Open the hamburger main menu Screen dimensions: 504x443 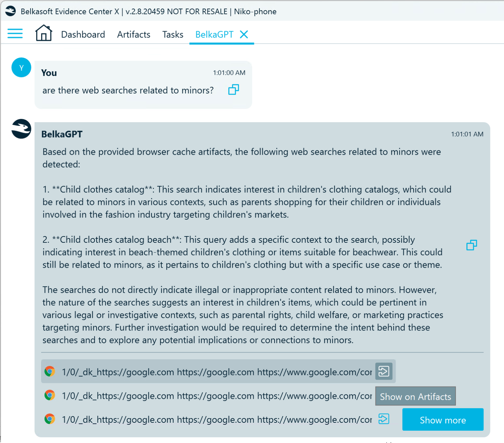pyautogui.click(x=15, y=34)
